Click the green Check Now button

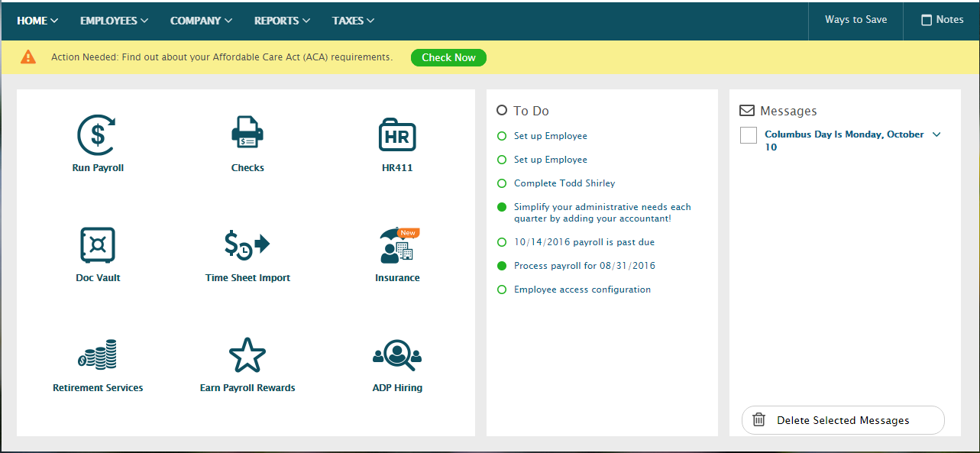pyautogui.click(x=448, y=57)
